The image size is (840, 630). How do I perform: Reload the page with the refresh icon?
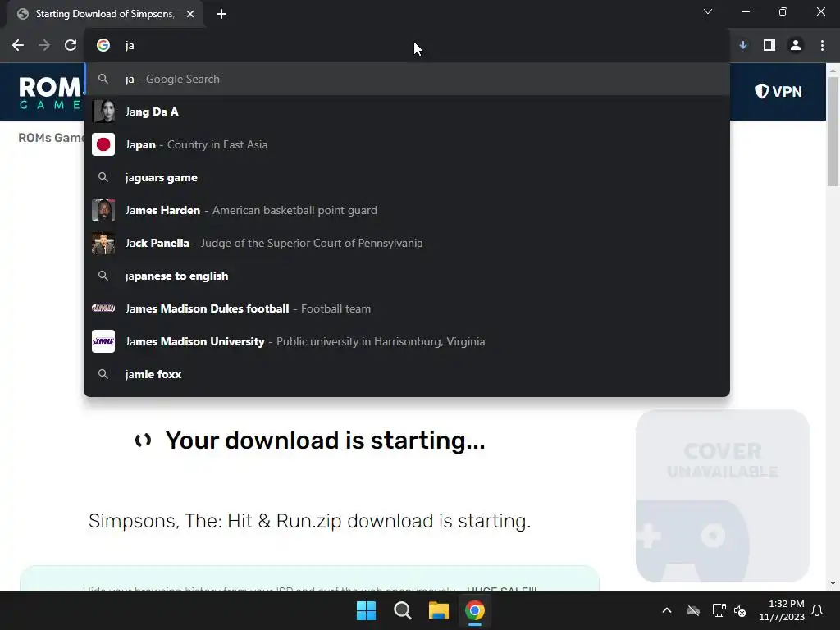(x=71, y=46)
